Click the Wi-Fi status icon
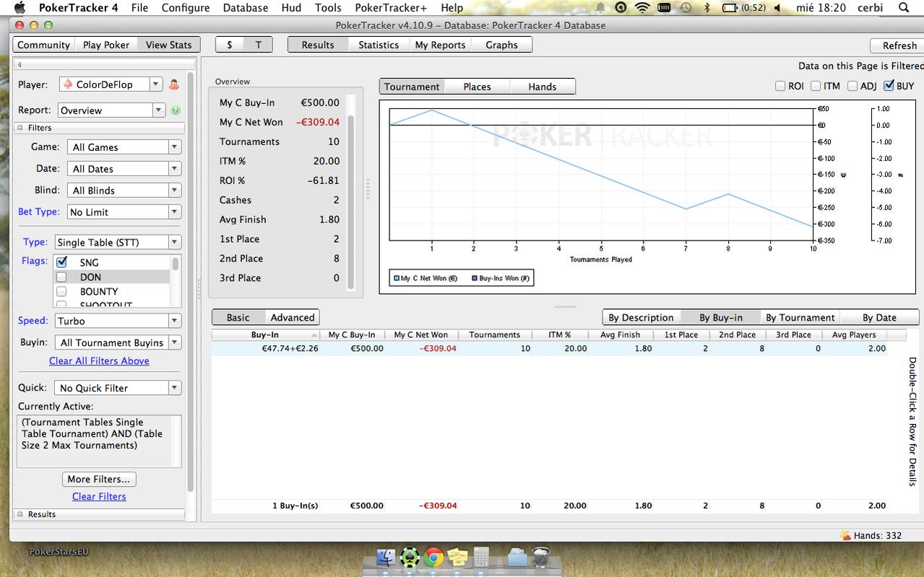 coord(642,8)
